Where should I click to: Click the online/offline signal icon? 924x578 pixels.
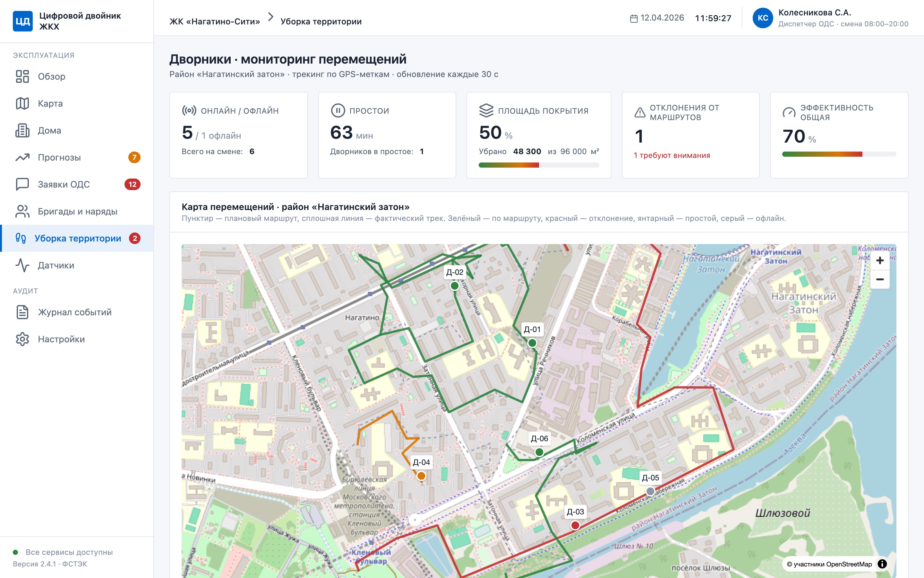189,111
